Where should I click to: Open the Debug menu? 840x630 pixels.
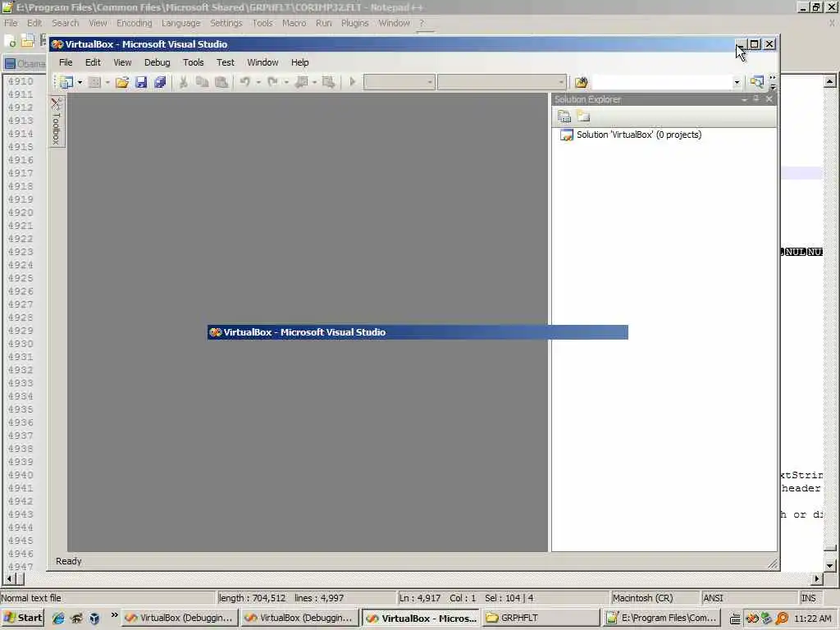(x=157, y=62)
